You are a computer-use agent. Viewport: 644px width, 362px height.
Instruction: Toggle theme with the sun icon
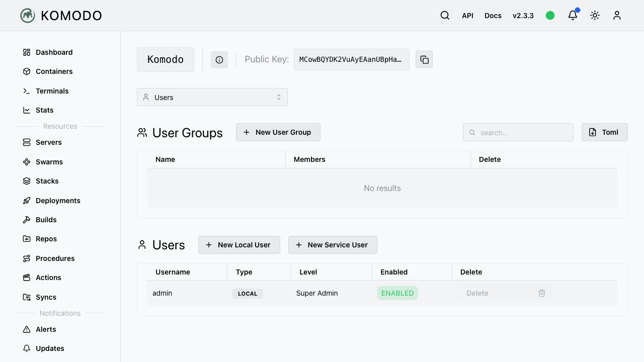click(x=595, y=16)
